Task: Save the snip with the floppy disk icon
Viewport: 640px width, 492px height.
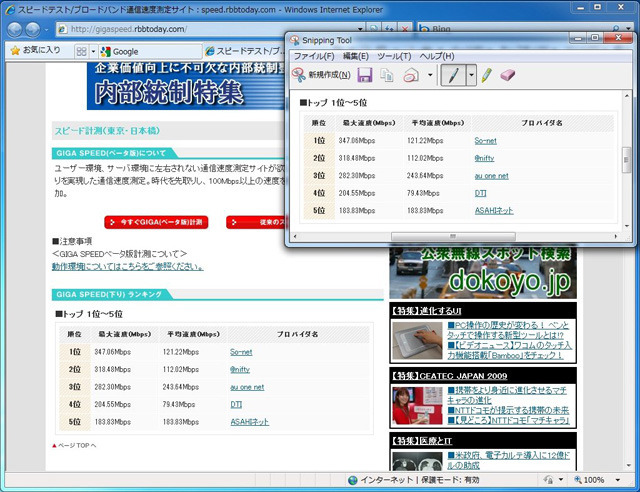Action: 364,75
